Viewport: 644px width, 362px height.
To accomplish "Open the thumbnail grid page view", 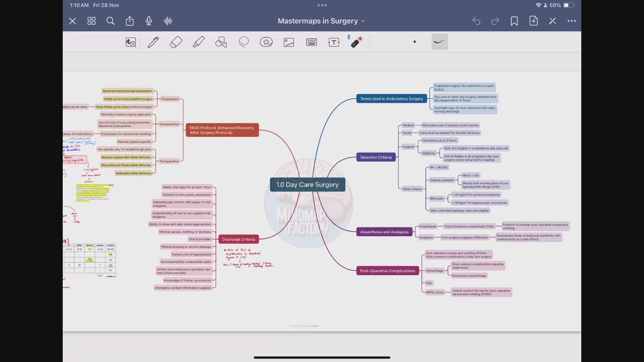I will click(x=92, y=21).
